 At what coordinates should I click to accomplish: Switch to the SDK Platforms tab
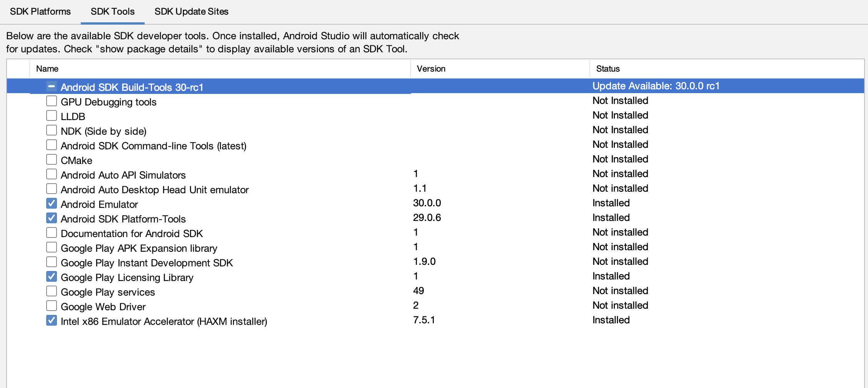coord(40,12)
